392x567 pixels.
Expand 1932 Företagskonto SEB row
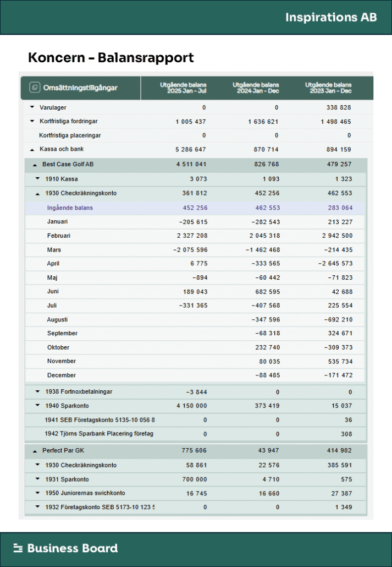tap(37, 507)
